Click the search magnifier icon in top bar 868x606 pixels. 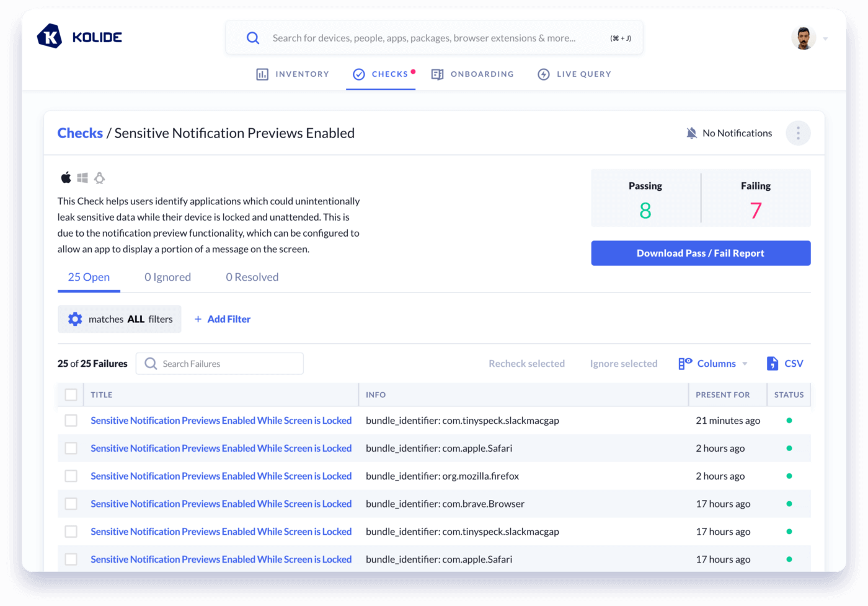point(253,38)
